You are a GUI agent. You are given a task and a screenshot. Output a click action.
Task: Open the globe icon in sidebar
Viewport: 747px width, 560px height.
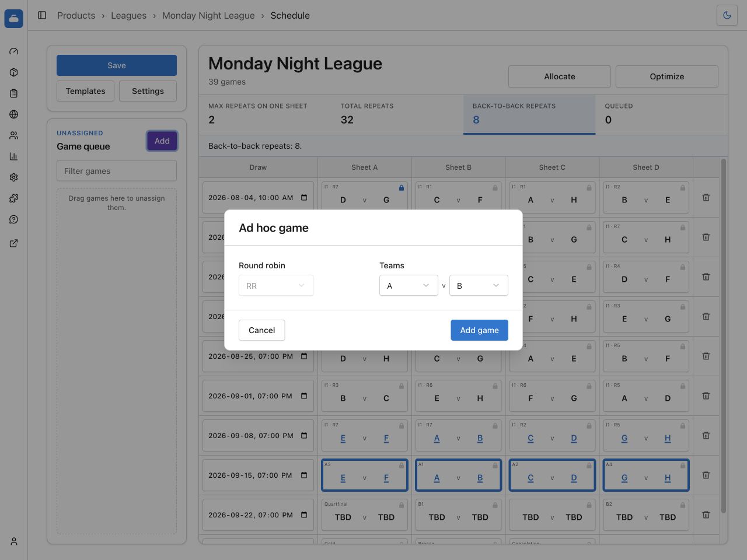(x=14, y=114)
